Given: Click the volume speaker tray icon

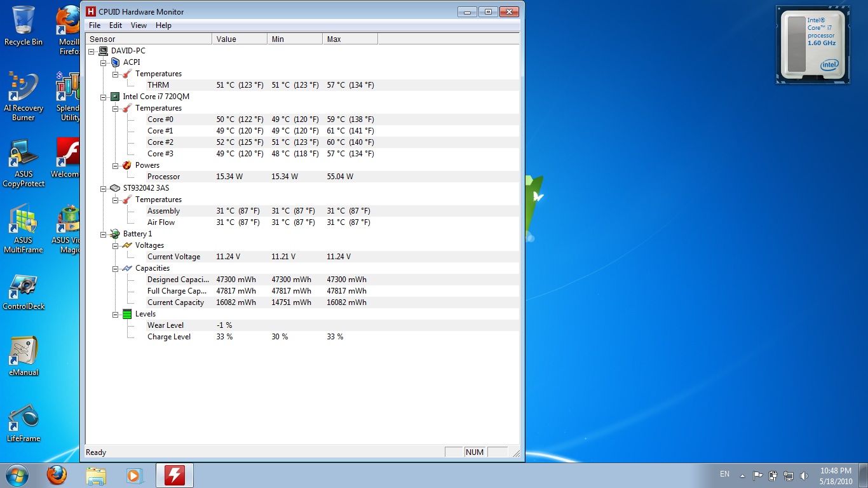Looking at the screenshot, I should click(x=804, y=475).
